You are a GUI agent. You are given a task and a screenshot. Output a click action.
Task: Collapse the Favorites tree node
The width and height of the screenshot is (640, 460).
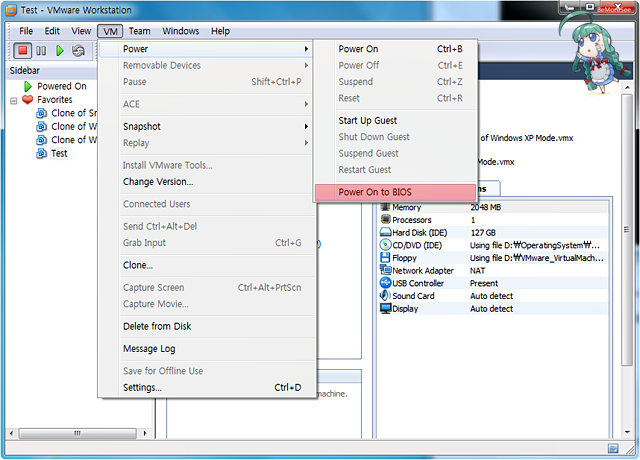[x=13, y=100]
